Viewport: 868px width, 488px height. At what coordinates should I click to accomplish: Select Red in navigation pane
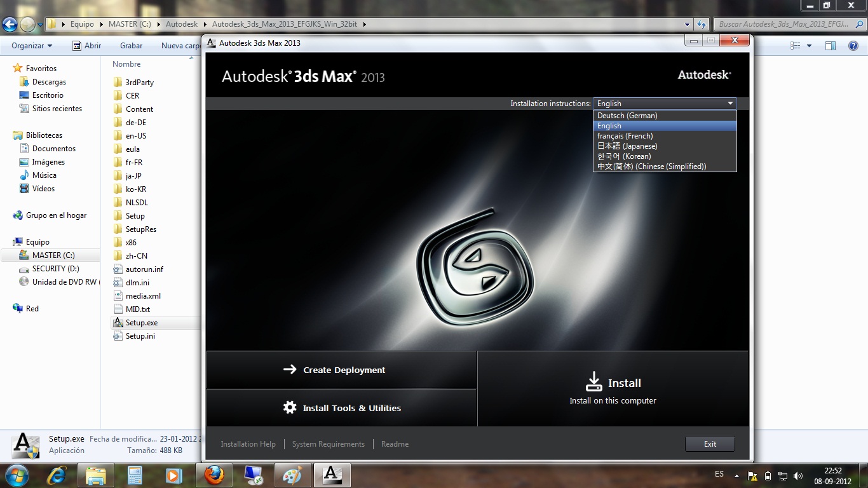[32, 309]
